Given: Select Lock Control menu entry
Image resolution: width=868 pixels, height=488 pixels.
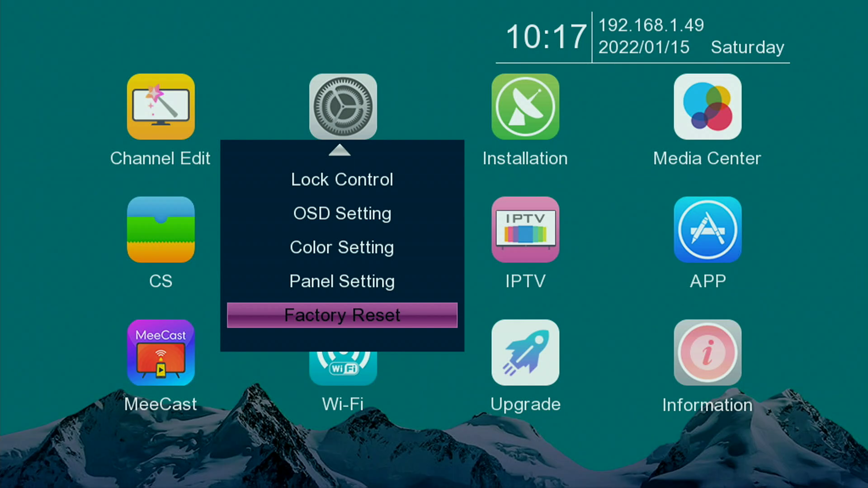Looking at the screenshot, I should click(x=342, y=179).
